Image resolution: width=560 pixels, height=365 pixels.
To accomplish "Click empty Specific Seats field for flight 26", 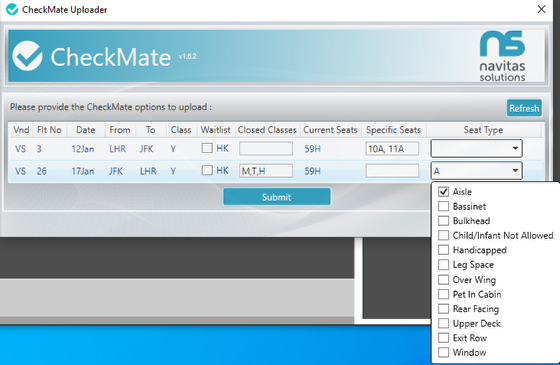I will [392, 171].
